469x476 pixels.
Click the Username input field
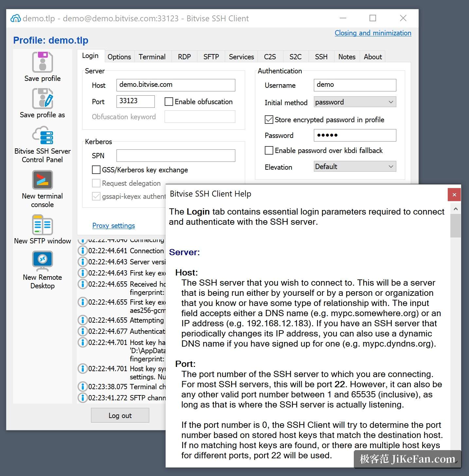point(355,85)
